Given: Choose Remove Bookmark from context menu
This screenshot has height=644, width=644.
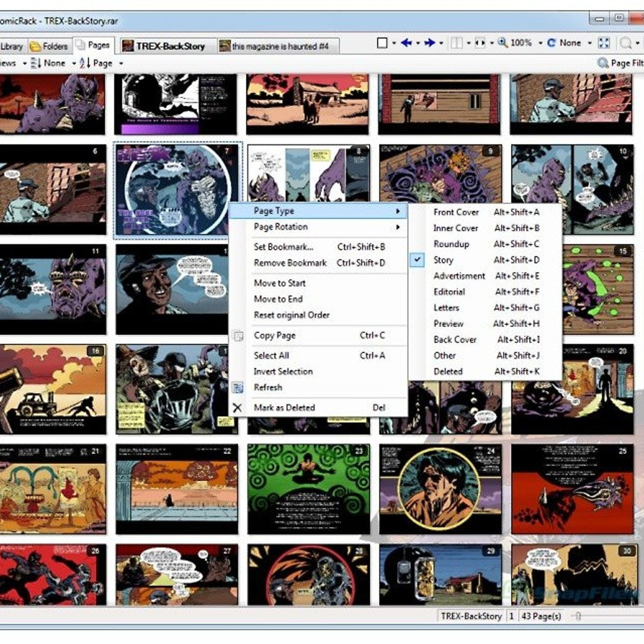Looking at the screenshot, I should coord(318,263).
